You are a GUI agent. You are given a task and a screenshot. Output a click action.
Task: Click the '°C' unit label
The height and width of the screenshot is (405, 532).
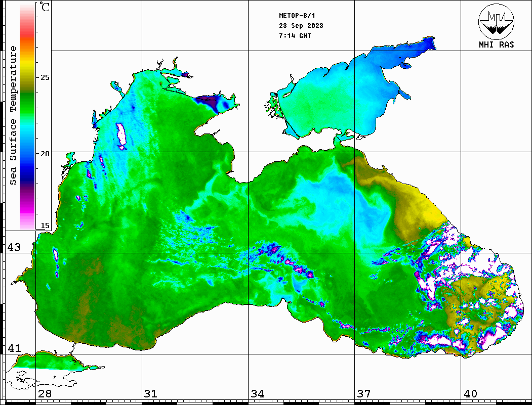[x=44, y=7]
